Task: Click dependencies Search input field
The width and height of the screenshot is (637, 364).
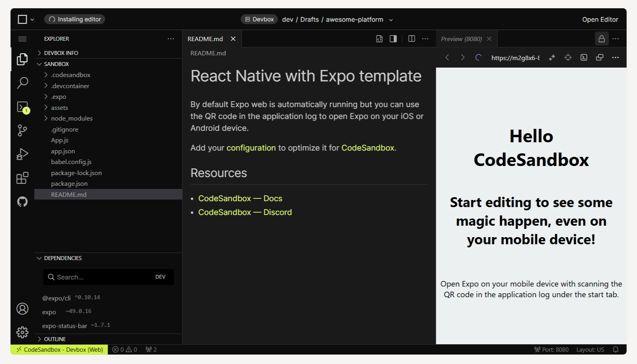Action: point(109,277)
